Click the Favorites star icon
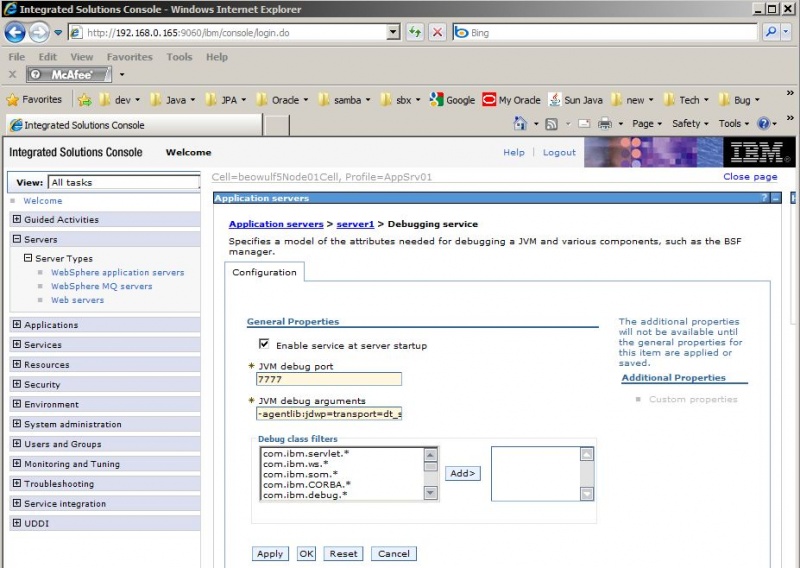800x568 pixels. pos(13,100)
